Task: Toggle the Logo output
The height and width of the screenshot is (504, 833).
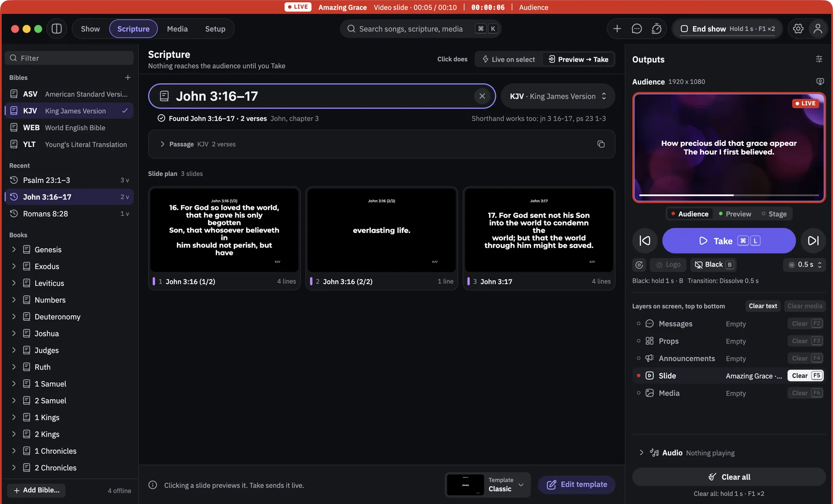Action: [x=668, y=264]
